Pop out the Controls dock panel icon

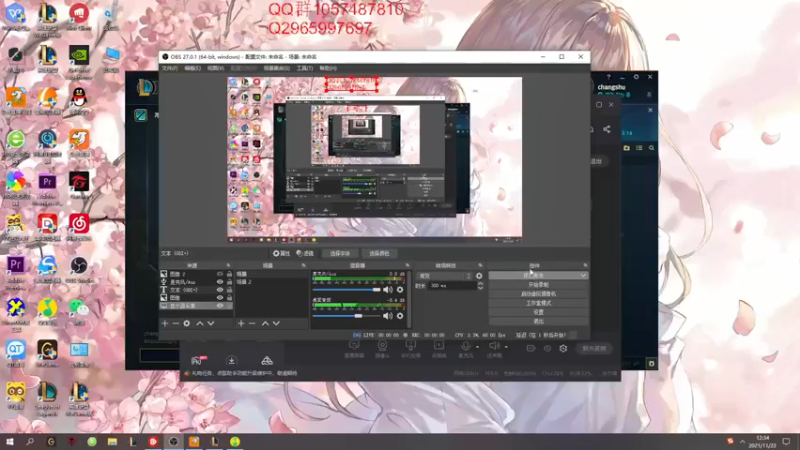coord(585,265)
